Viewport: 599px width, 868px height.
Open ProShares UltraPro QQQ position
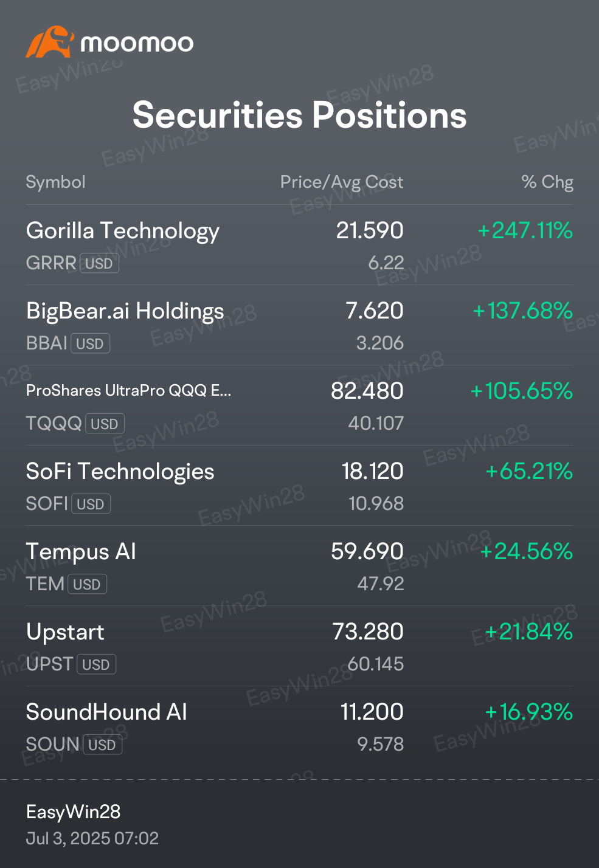[299, 405]
